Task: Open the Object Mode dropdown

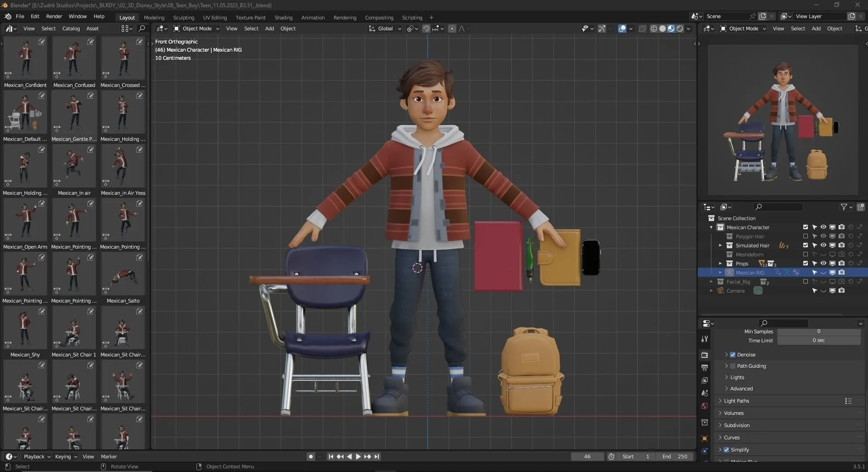Action: coord(196,29)
